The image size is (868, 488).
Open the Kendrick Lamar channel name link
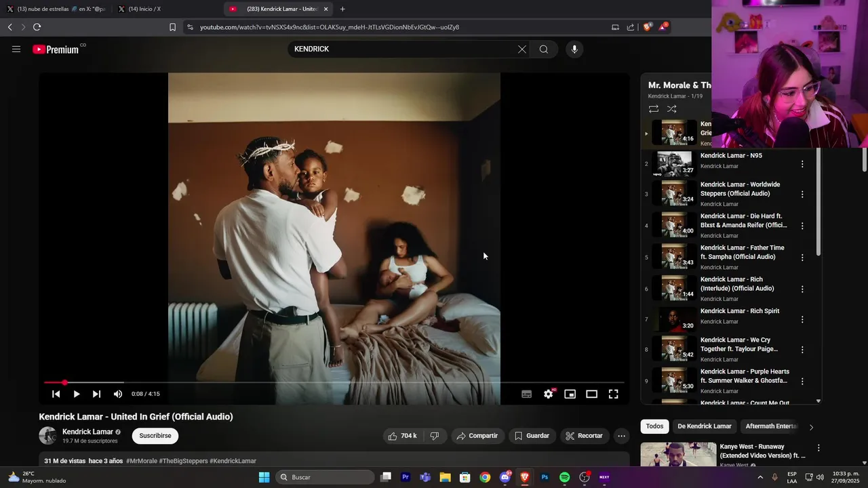point(87,432)
